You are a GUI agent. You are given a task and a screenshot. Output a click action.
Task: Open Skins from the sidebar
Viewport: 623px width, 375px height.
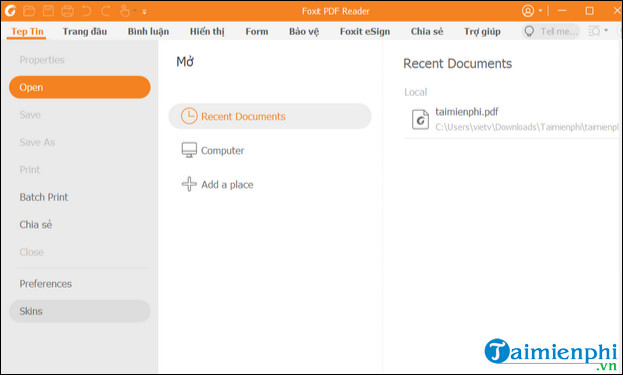click(79, 311)
